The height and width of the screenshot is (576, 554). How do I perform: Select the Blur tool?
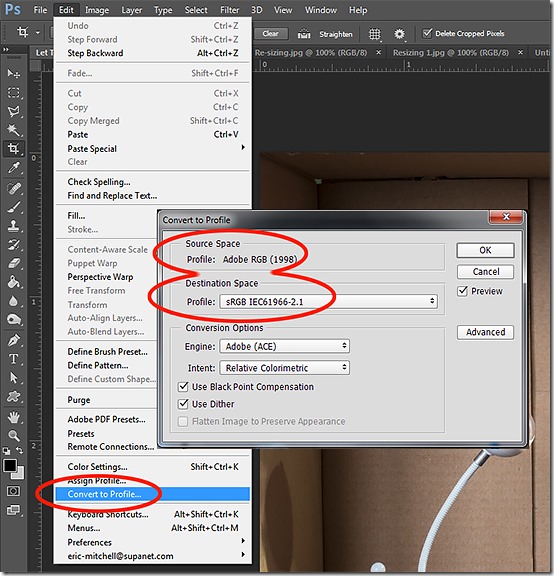(x=14, y=301)
